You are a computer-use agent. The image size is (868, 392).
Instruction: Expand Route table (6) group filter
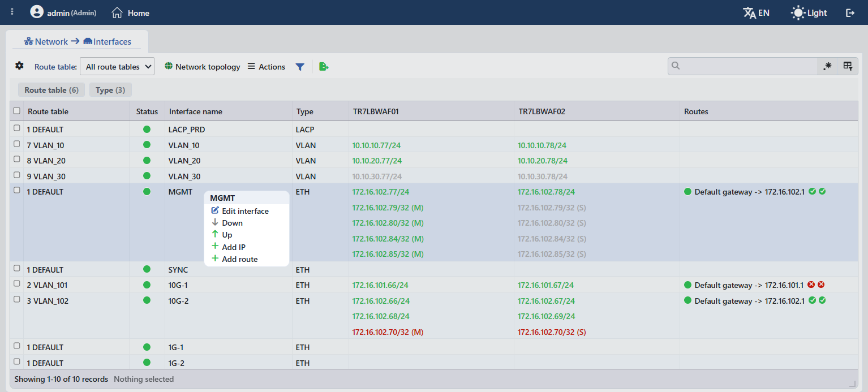coord(51,90)
